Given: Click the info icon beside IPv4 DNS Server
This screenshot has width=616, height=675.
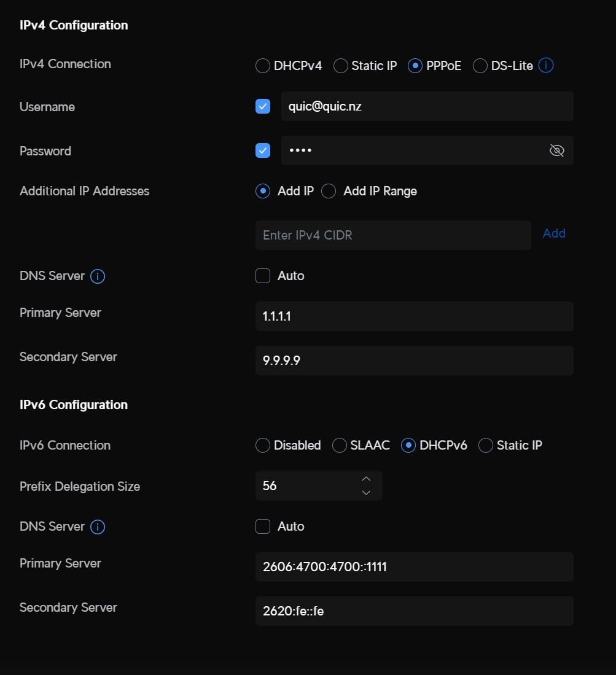Looking at the screenshot, I should click(97, 276).
